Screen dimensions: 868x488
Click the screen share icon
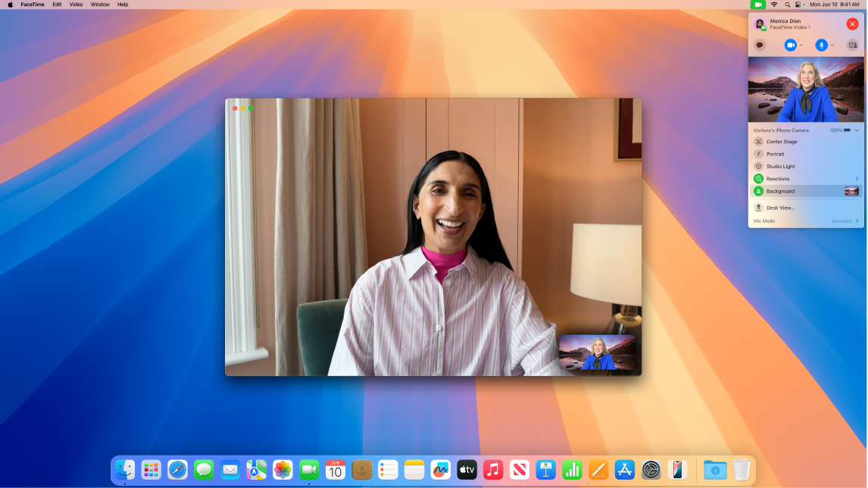(854, 45)
